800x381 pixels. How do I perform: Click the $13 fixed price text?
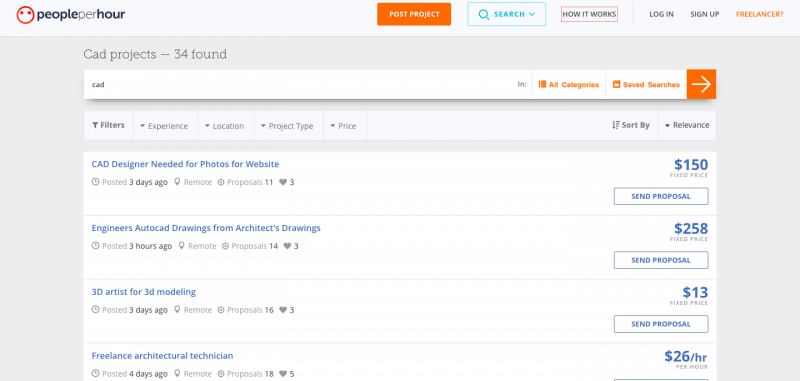coord(695,292)
